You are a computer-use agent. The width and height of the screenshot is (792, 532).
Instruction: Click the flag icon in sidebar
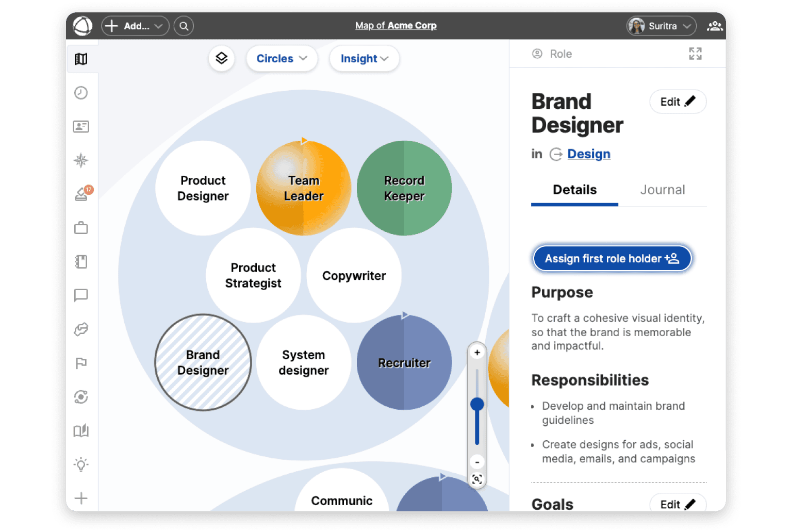(81, 363)
